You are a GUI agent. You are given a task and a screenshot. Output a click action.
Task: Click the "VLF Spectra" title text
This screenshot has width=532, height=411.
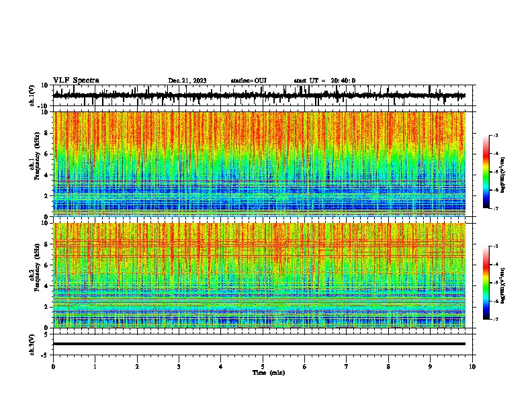click(76, 81)
